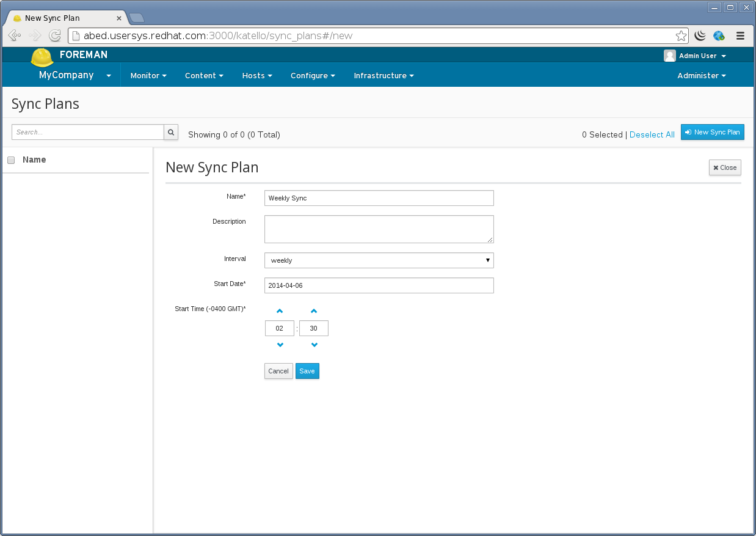Viewport: 756px width, 536px height.
Task: Bookmark this page with the star icon
Action: tap(681, 35)
